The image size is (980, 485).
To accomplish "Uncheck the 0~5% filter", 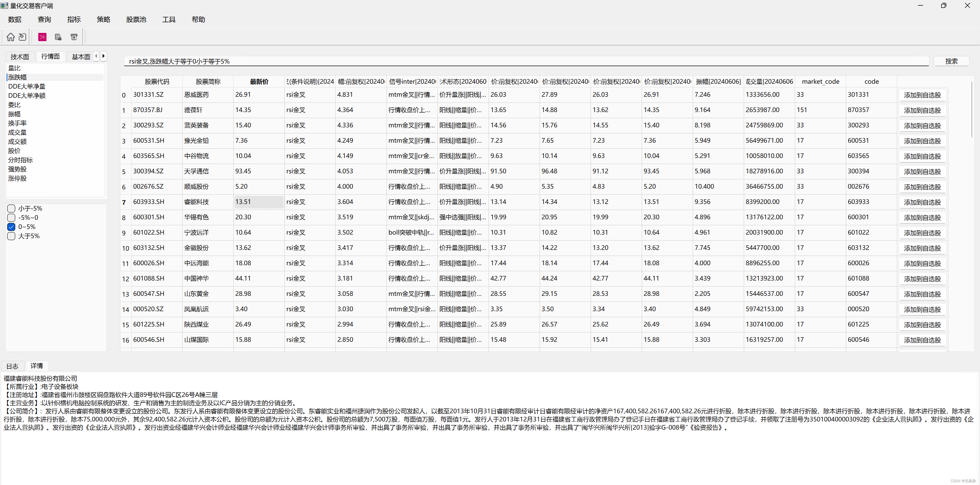I will (11, 227).
